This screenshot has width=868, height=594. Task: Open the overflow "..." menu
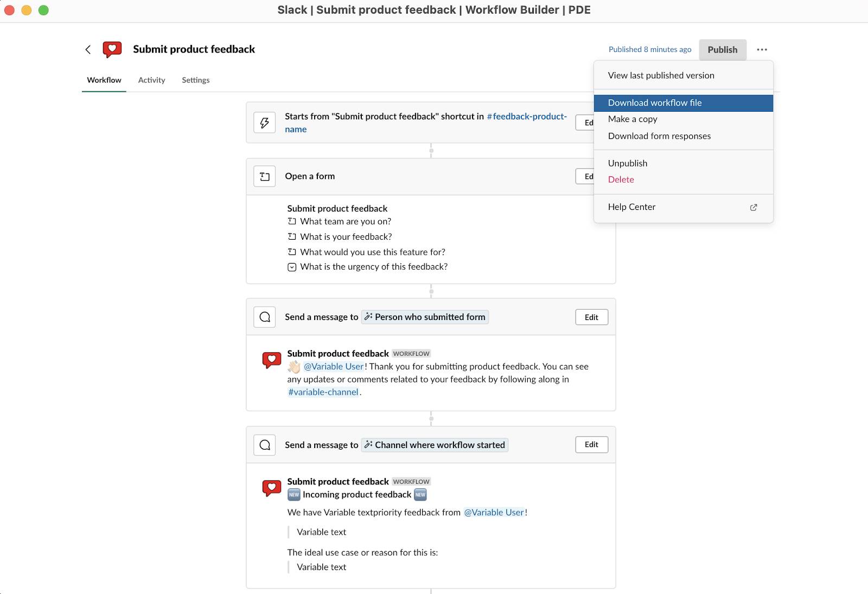tap(762, 49)
